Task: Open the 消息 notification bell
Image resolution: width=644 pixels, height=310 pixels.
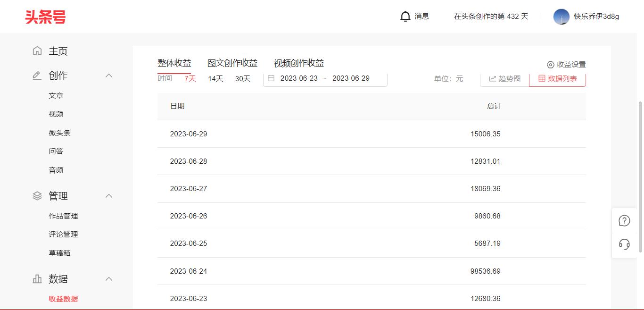Action: click(405, 16)
